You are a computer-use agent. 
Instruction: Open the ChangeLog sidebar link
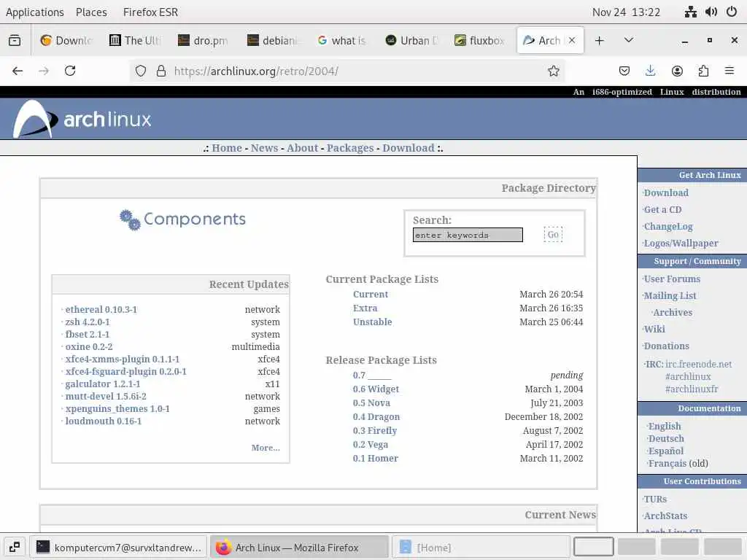tap(668, 227)
